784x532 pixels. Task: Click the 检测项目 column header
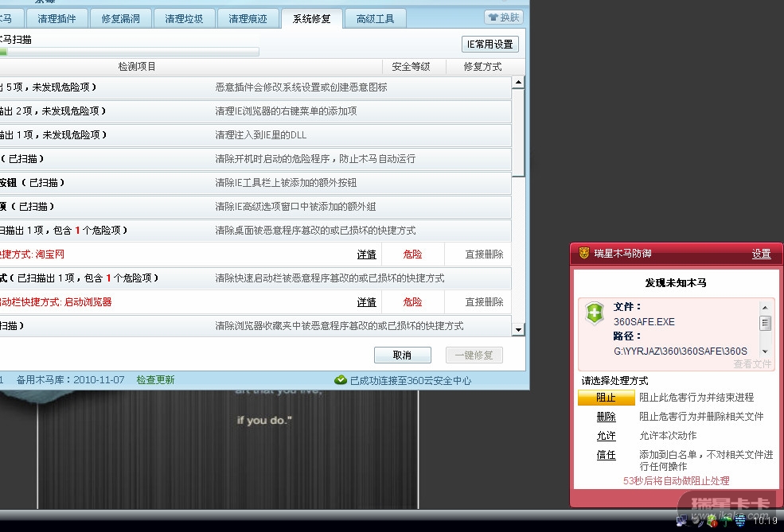click(x=136, y=67)
